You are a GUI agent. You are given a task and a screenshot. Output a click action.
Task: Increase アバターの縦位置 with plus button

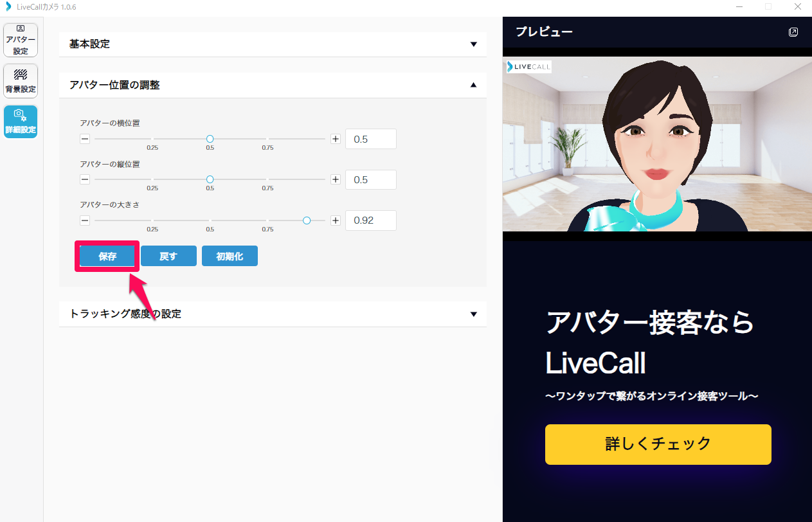[x=335, y=179]
